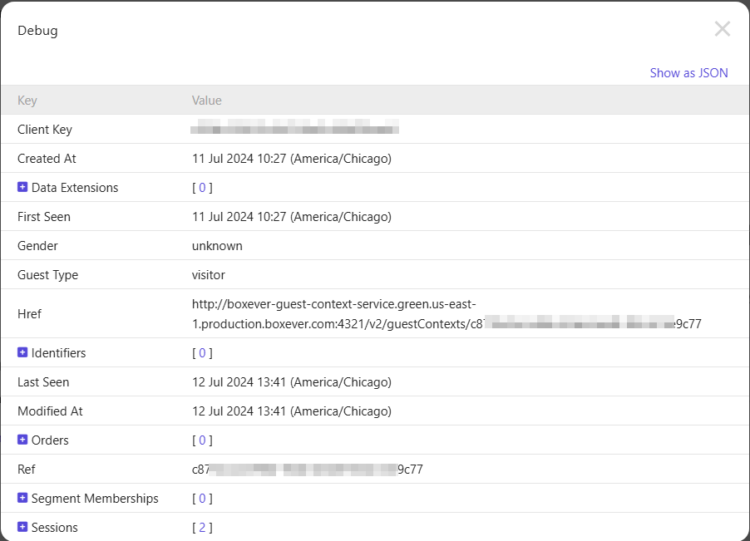Expand the Orders plus icon

[x=22, y=440]
